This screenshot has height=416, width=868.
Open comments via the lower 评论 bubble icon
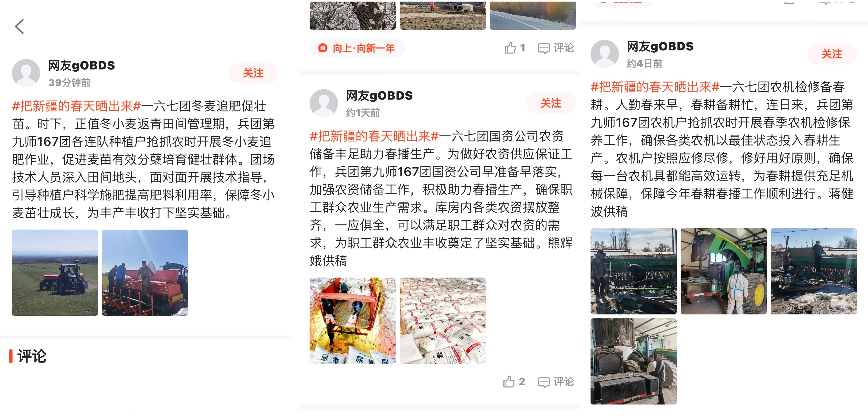click(x=543, y=382)
